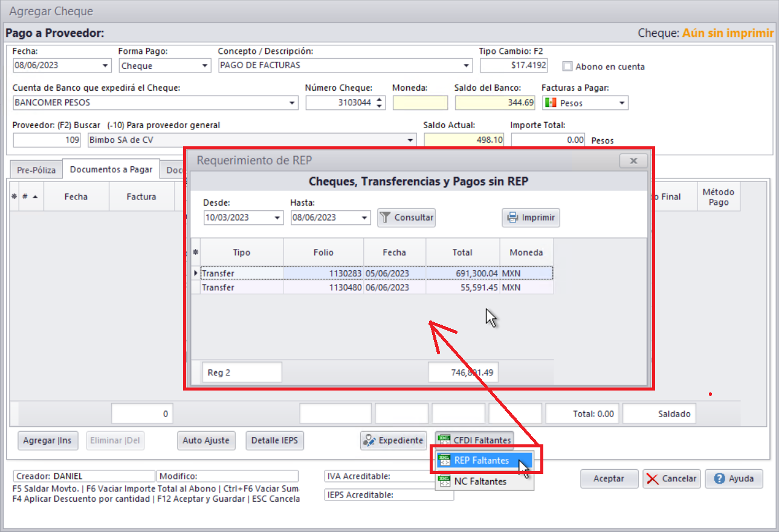Click the funnel icon on Consultar
Image resolution: width=779 pixels, height=532 pixels.
coord(386,218)
